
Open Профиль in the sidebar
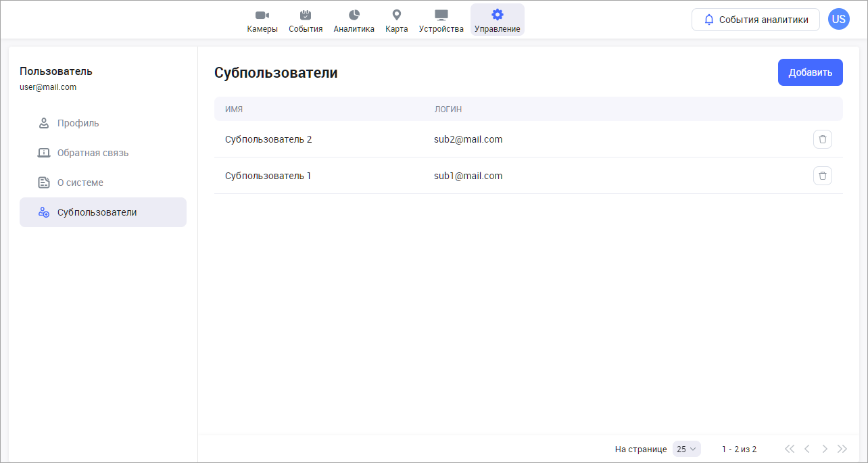coord(78,123)
